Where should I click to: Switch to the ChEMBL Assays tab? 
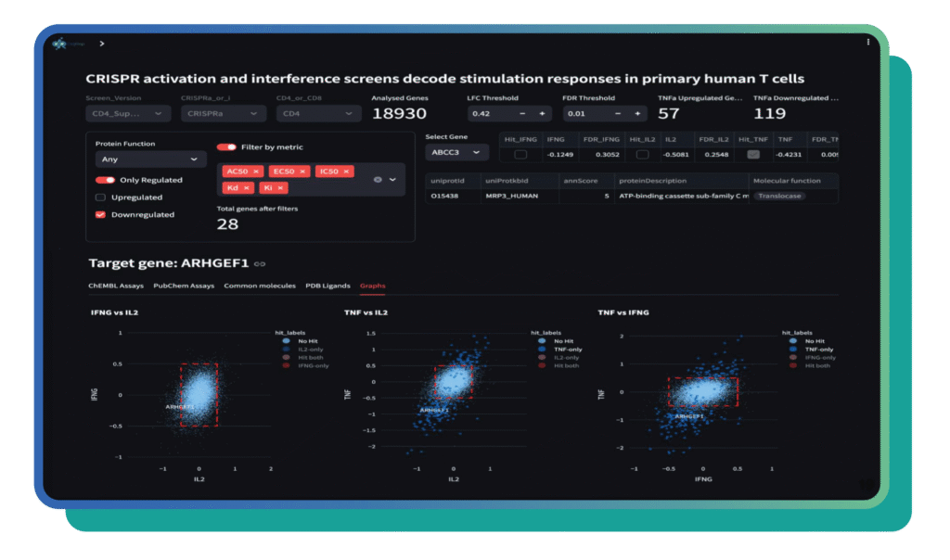(116, 286)
